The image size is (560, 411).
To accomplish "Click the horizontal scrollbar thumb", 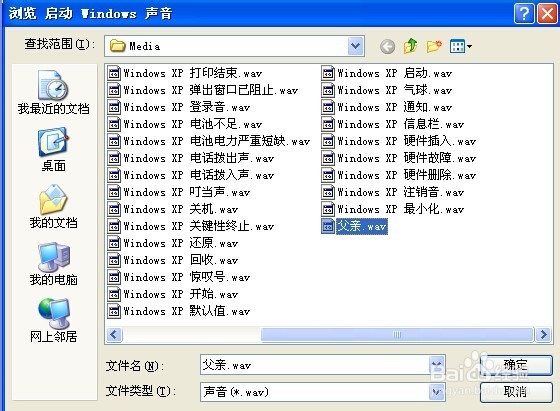I will click(397, 335).
